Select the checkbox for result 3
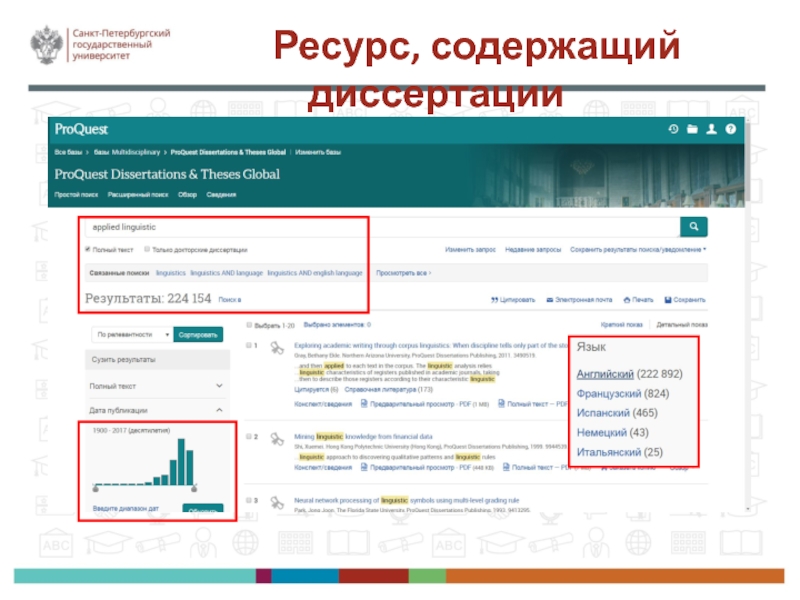This screenshot has height=600, width=800. [249, 501]
